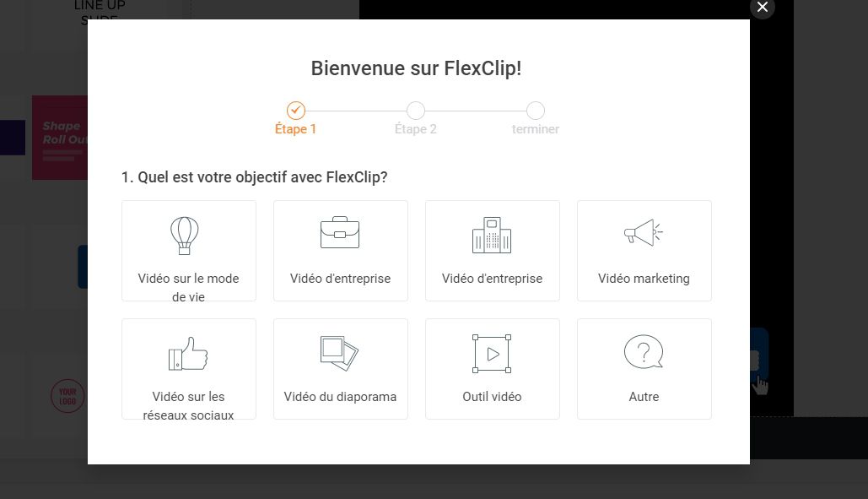Choose Vidéo sur le mode de vie text

point(188,287)
